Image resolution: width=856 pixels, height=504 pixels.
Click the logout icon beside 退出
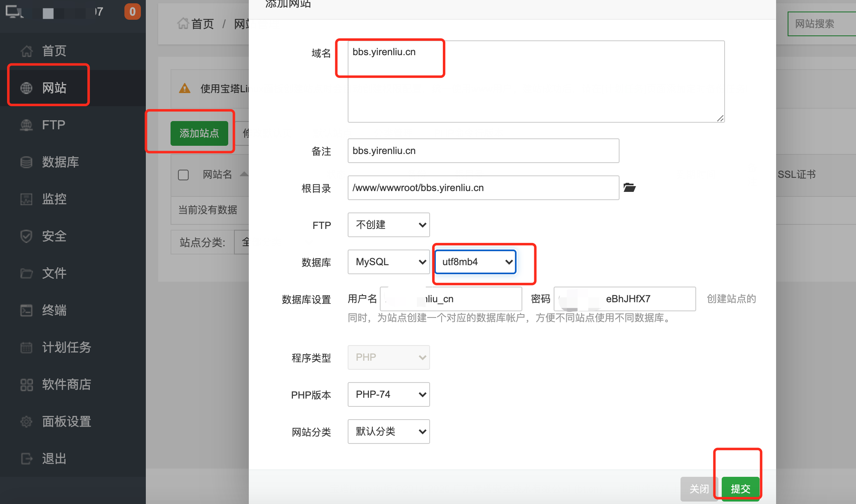coord(26,458)
